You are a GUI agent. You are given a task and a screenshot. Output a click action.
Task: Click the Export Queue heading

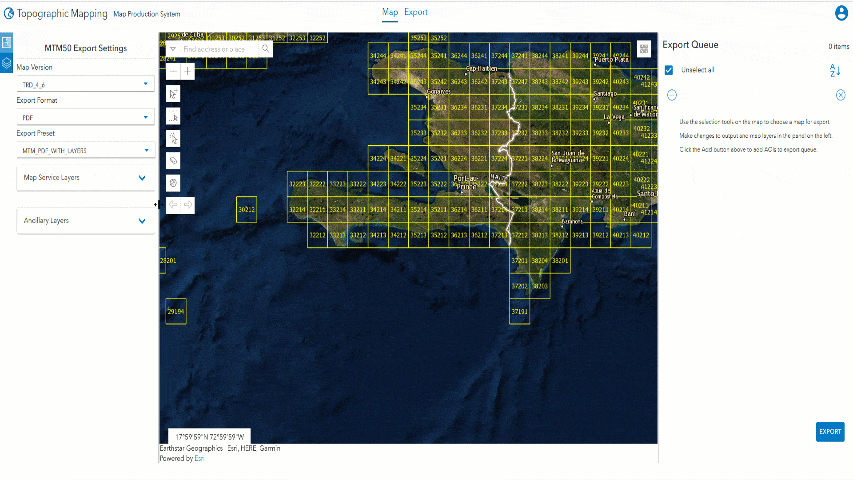(690, 45)
